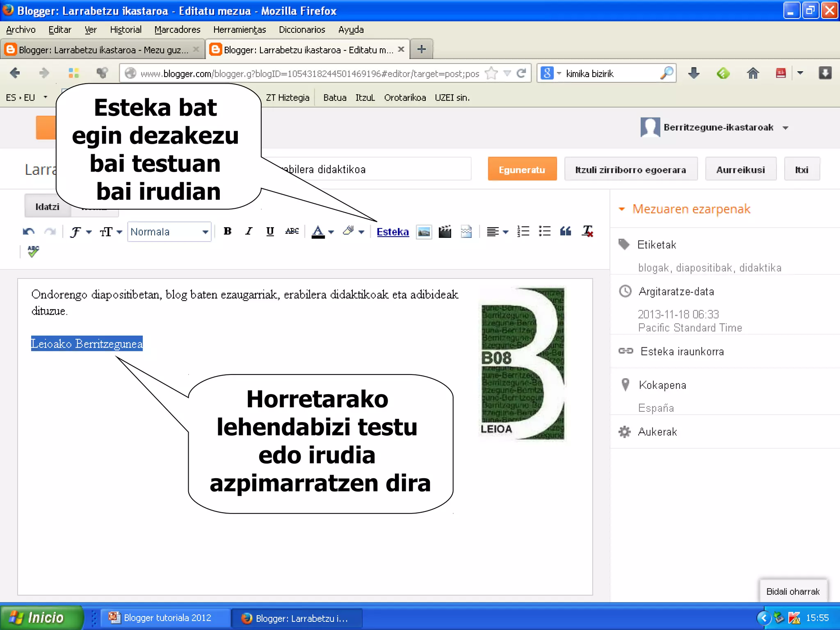Toggle italic formatting
The image size is (840, 630).
point(249,231)
